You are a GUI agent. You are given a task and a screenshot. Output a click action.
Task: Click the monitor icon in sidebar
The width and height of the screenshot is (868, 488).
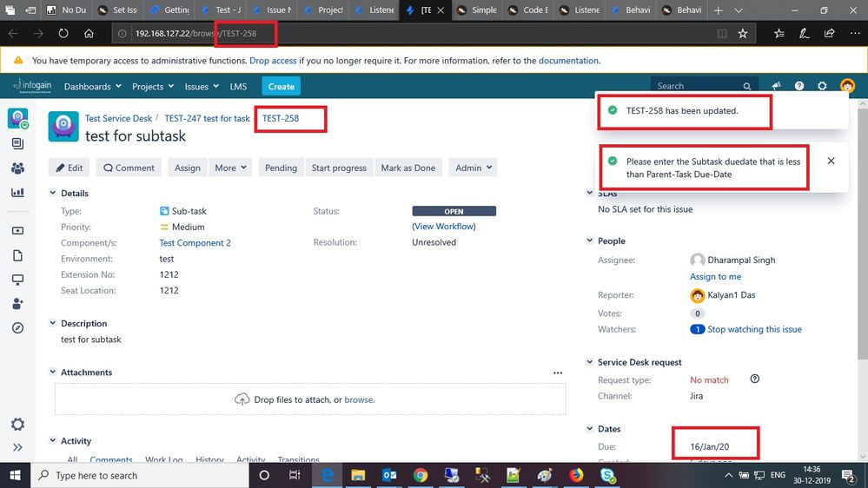(17, 280)
